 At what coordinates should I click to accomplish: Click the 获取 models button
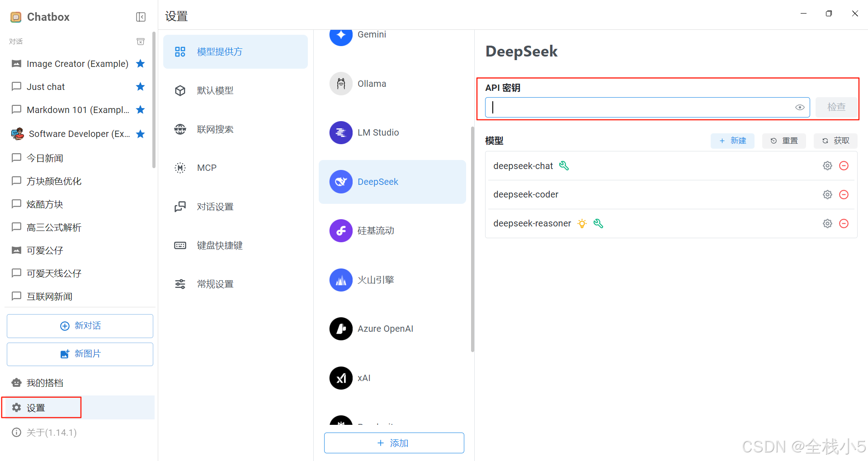(835, 141)
